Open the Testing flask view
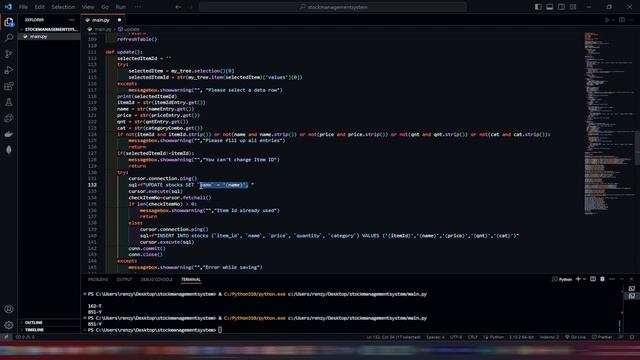Viewport: 640px width, 360px height. click(9, 102)
